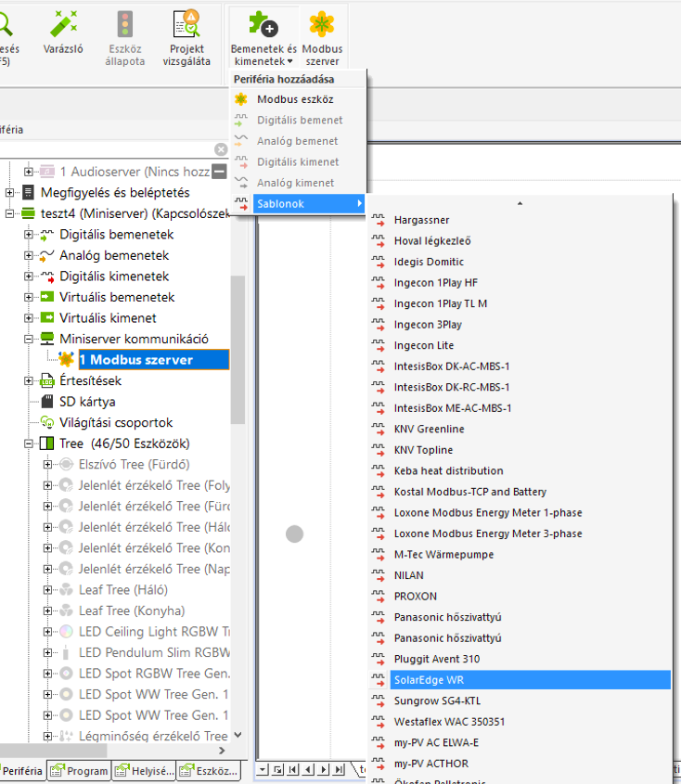The height and width of the screenshot is (784, 681).
Task: Select M-Tec Wärmepumpe template
Action: (520, 555)
